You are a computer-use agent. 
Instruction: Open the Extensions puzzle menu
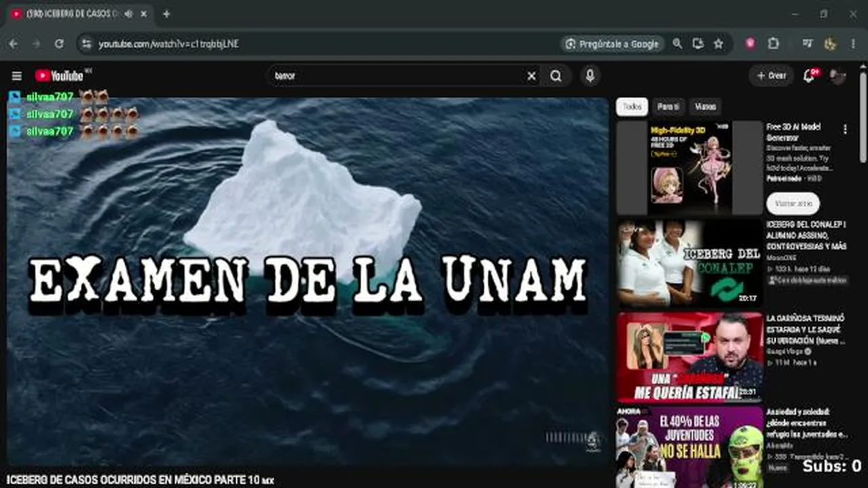[773, 43]
